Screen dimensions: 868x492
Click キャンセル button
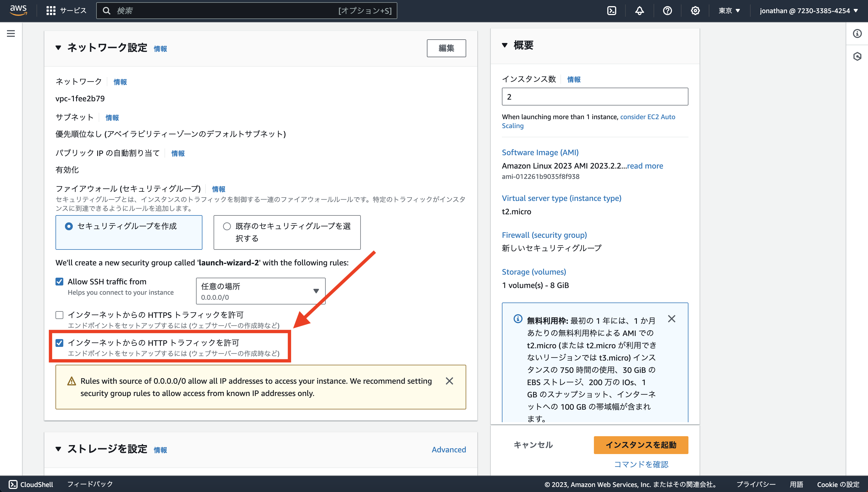(533, 445)
